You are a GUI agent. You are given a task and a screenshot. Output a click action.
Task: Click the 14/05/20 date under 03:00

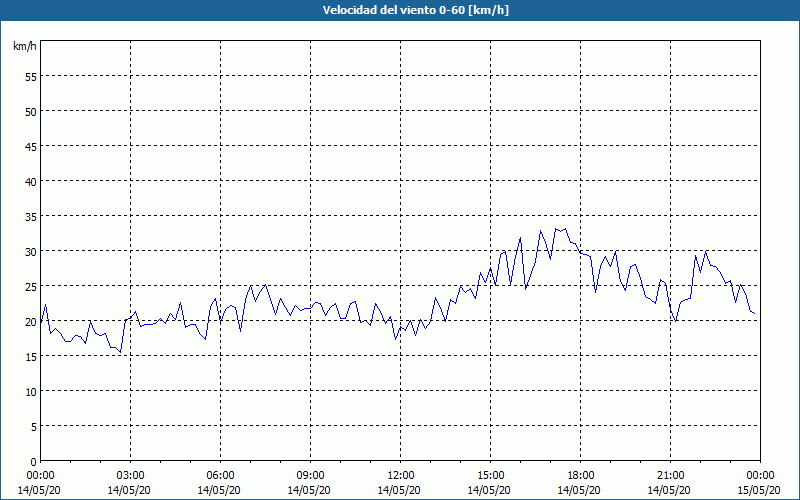coord(129,490)
